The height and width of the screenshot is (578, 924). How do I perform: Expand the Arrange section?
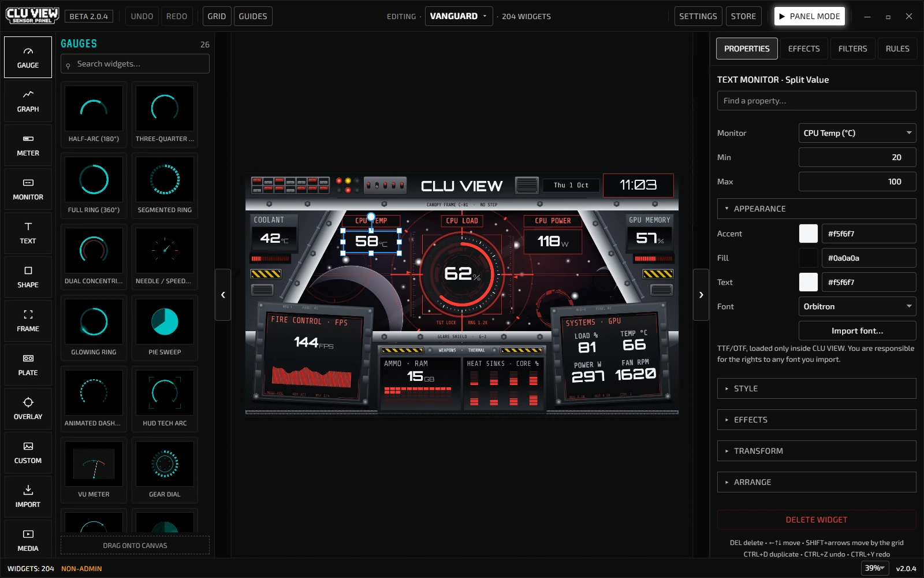click(817, 482)
